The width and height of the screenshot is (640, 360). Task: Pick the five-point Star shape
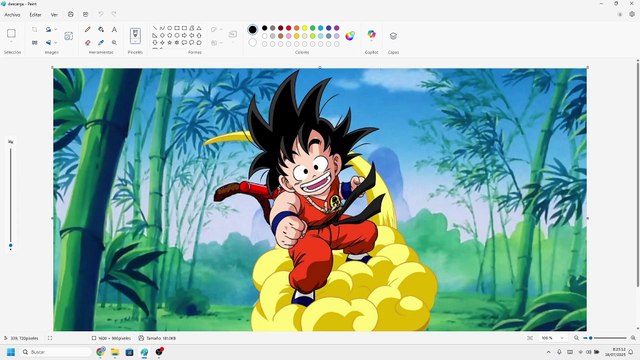coord(169,42)
